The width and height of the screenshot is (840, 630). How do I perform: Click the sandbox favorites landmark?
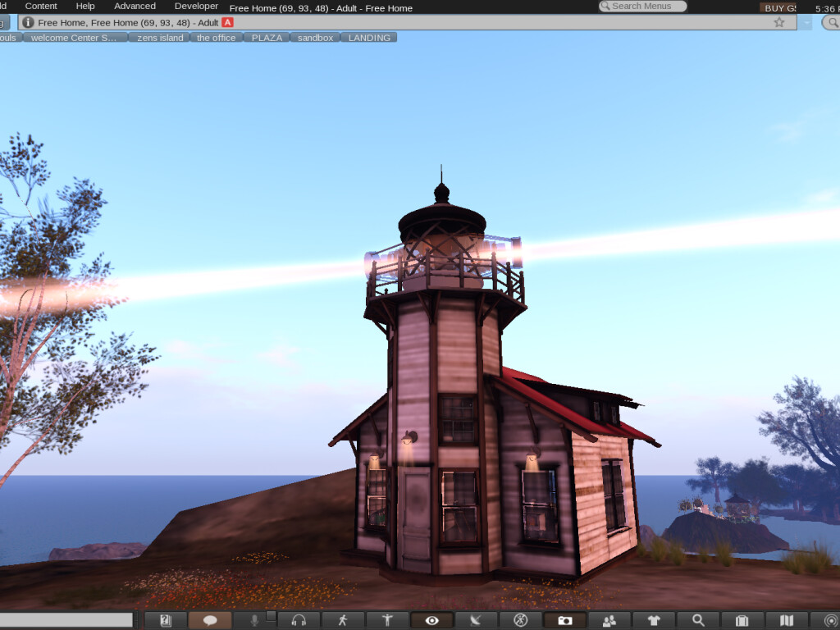point(315,38)
